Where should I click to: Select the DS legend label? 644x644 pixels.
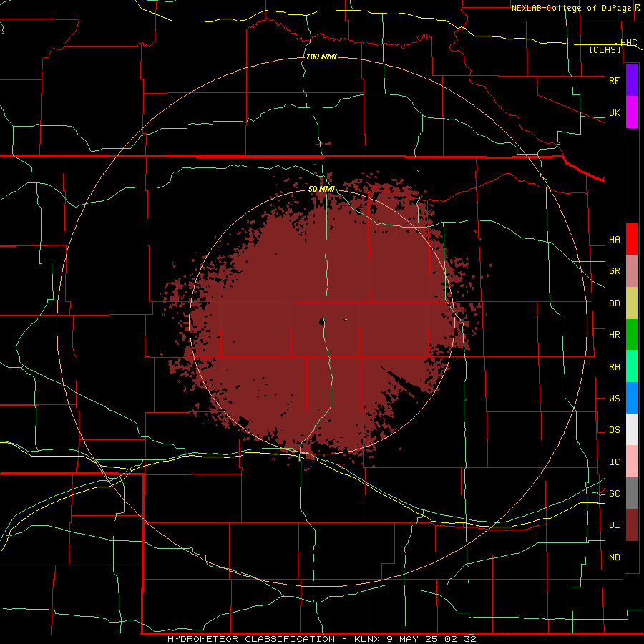point(614,430)
